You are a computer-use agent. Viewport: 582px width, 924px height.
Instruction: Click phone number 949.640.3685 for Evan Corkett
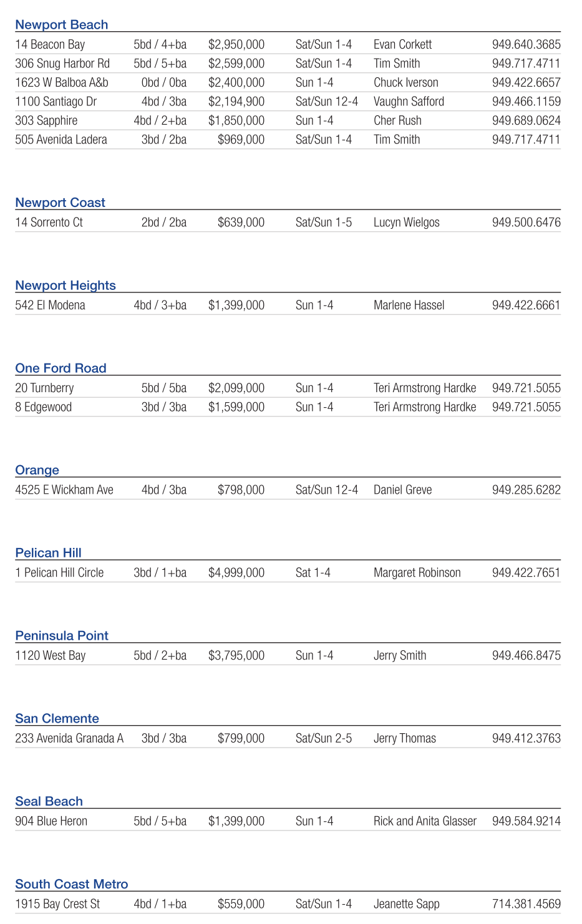(526, 44)
